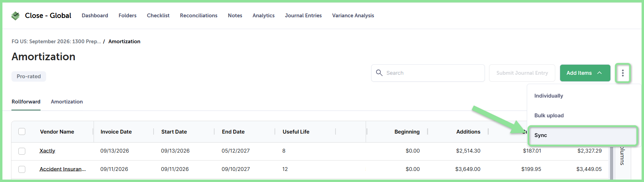The width and height of the screenshot is (644, 182).
Task: Click the $187.01 cell
Action: [x=532, y=151]
